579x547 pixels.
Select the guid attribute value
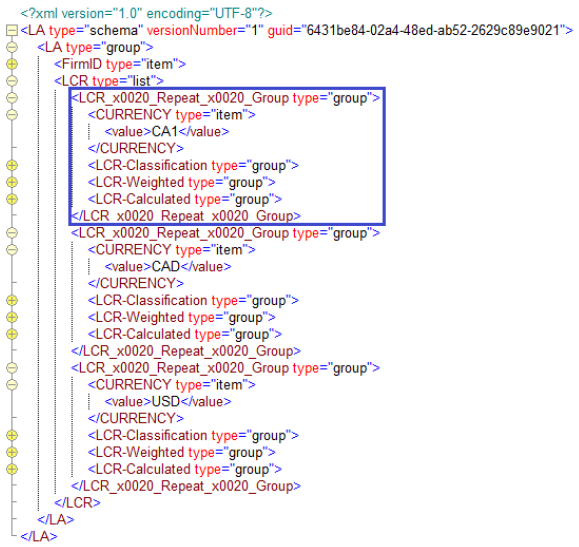433,30
